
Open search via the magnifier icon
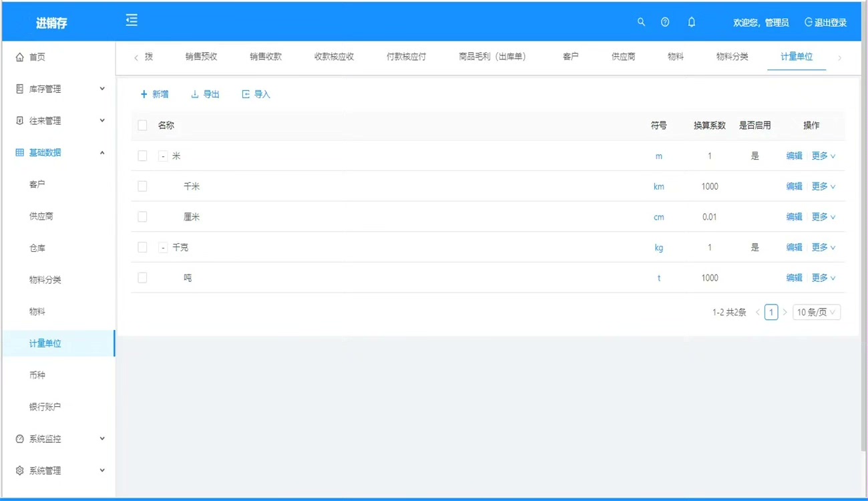[x=641, y=22]
